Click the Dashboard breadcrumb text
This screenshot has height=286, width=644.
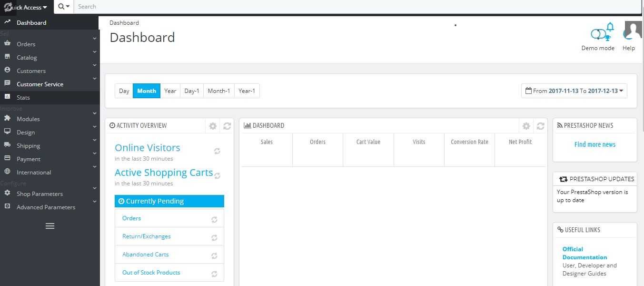coord(124,22)
